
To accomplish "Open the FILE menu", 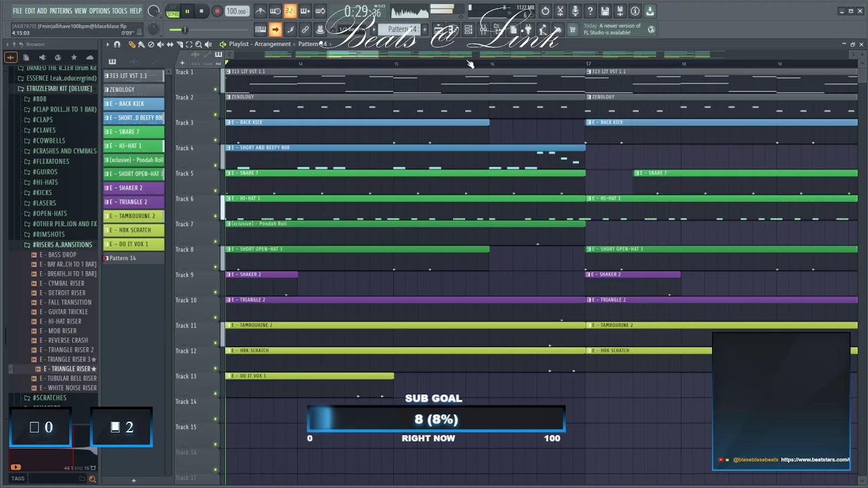I will pyautogui.click(x=18, y=11).
